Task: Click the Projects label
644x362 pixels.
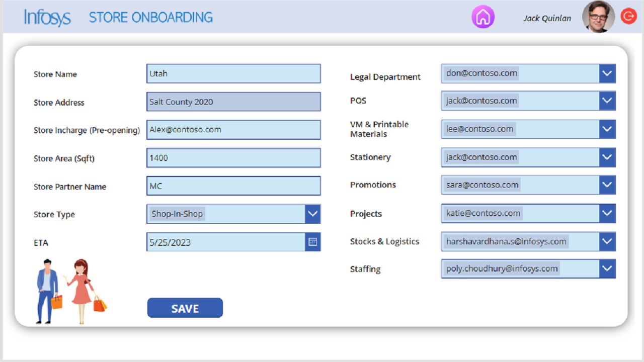Action: click(366, 214)
